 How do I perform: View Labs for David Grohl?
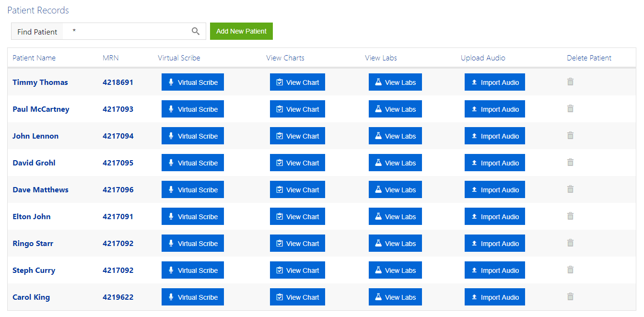click(x=395, y=163)
